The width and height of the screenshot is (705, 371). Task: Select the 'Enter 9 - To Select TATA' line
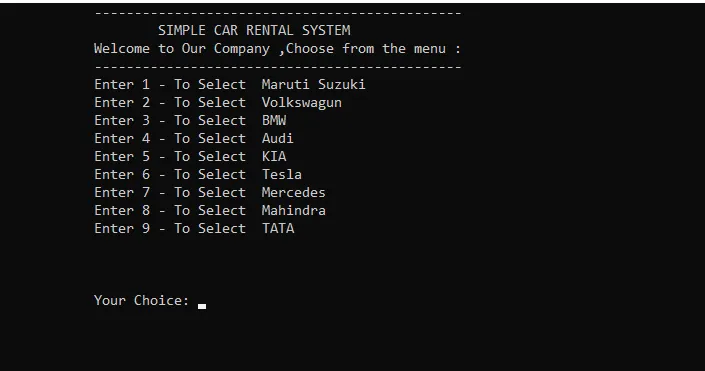point(194,228)
